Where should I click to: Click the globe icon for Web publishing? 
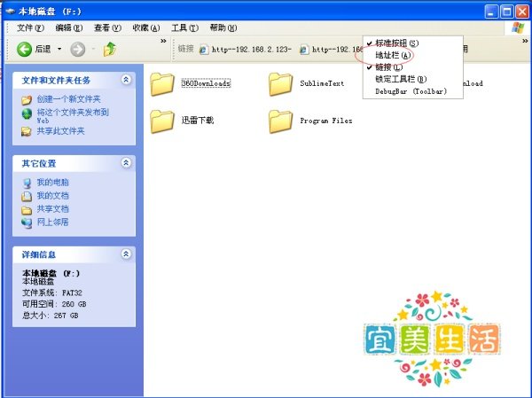[27, 113]
